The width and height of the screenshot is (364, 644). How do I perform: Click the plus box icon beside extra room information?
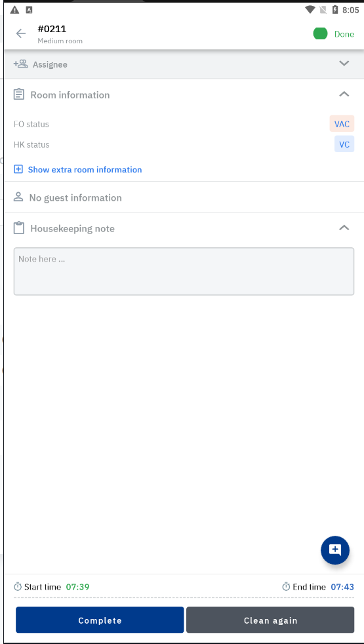(x=18, y=169)
